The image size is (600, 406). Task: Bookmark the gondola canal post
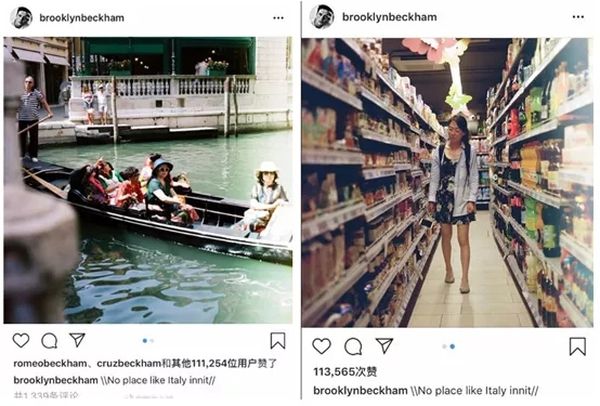tap(278, 341)
